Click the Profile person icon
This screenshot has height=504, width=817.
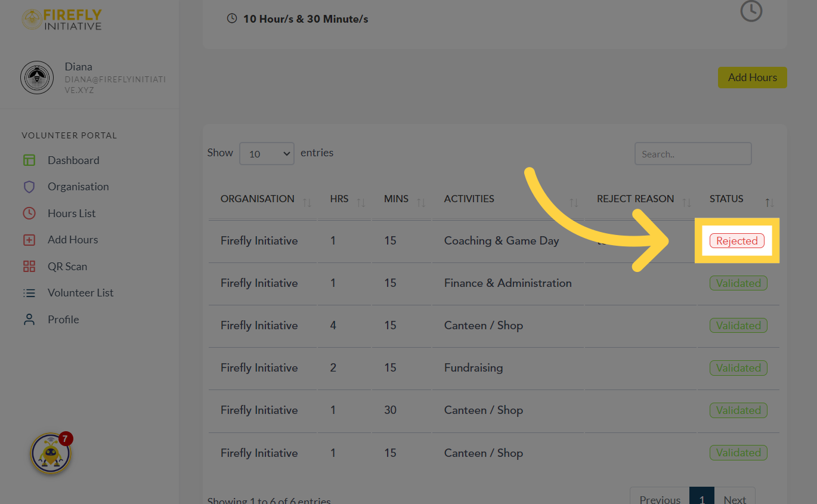click(x=29, y=319)
